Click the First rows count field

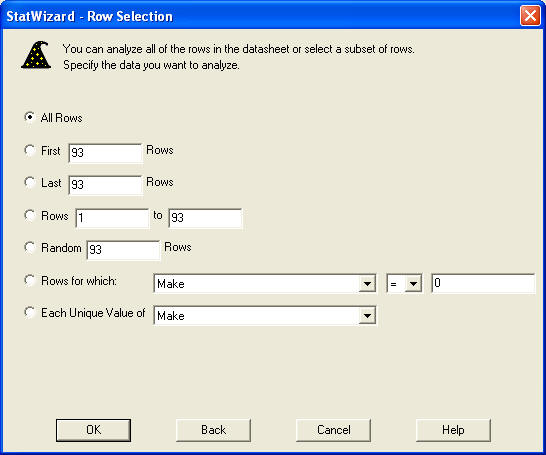106,153
